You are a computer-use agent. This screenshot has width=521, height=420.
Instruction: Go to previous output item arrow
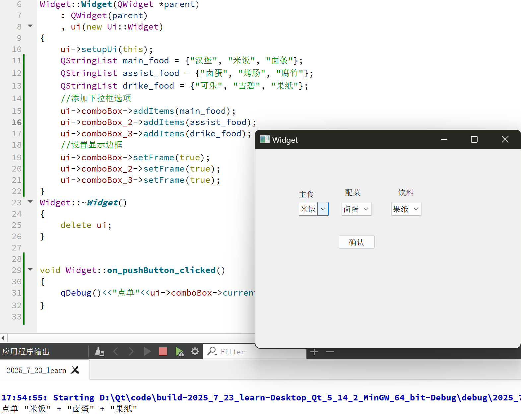point(116,351)
